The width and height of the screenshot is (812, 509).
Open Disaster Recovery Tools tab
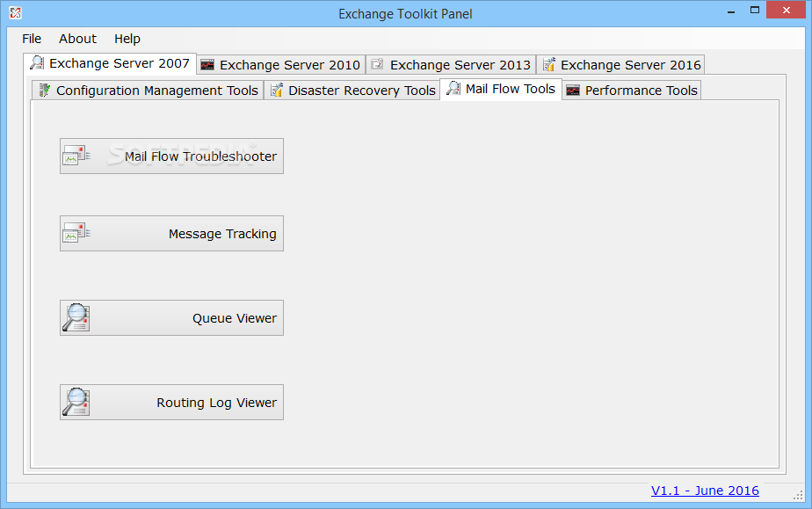click(x=352, y=90)
